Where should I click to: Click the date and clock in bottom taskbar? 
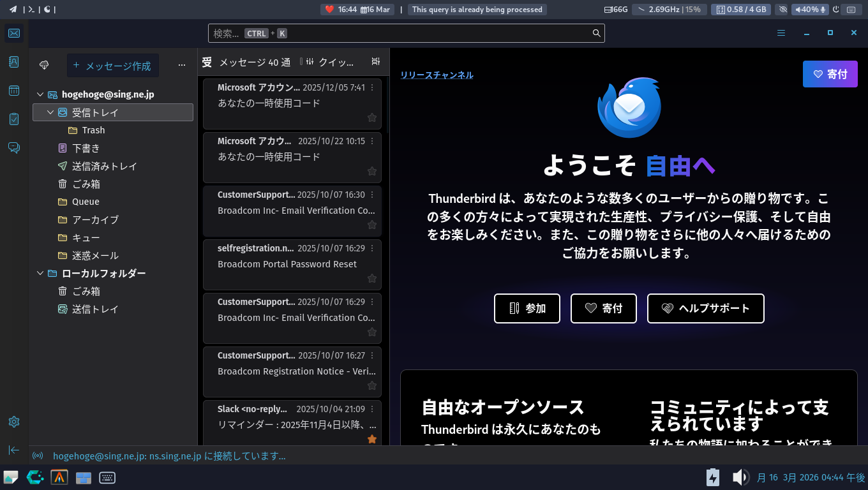coord(811,477)
